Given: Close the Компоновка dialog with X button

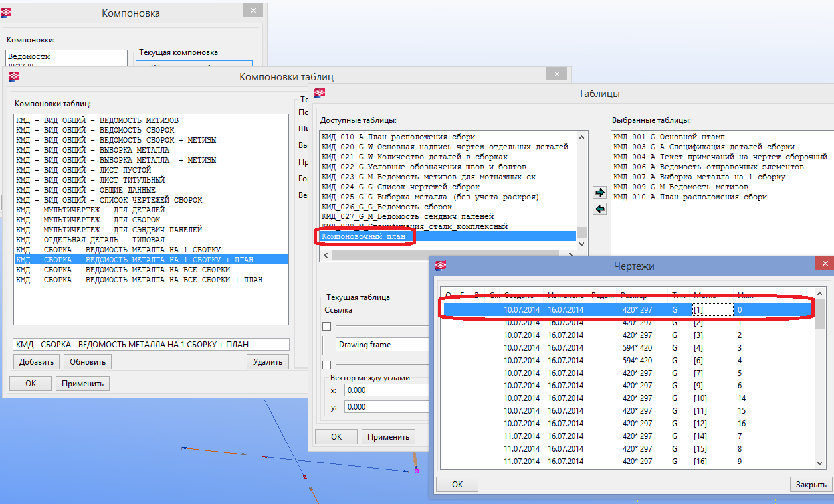Looking at the screenshot, I should point(252,11).
